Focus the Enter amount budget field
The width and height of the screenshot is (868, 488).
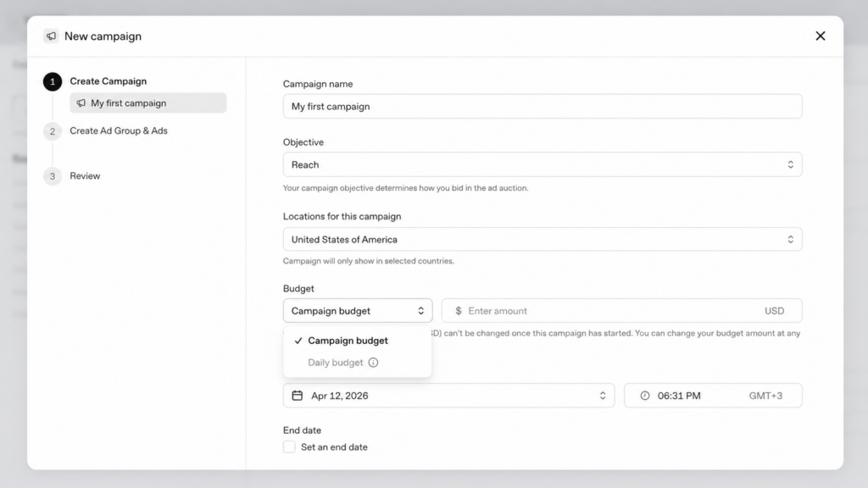click(621, 311)
